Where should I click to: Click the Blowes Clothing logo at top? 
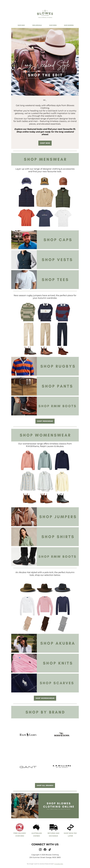point(45,14)
